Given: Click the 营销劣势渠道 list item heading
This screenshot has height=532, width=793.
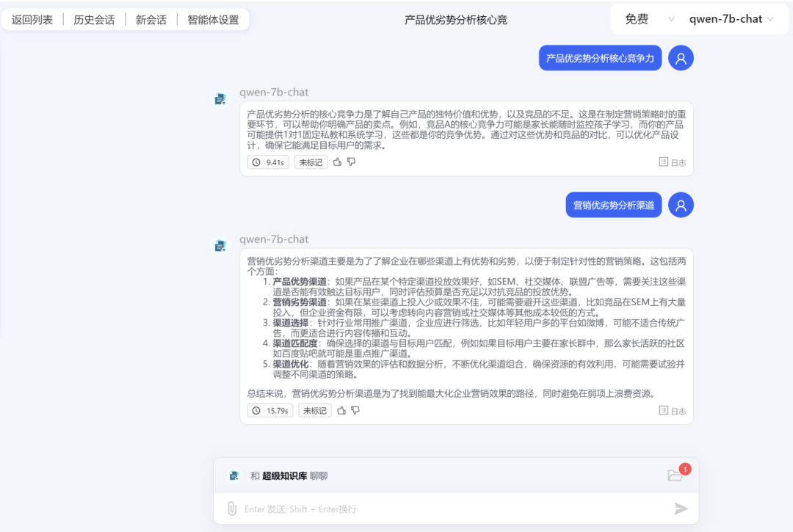Looking at the screenshot, I should 300,302.
